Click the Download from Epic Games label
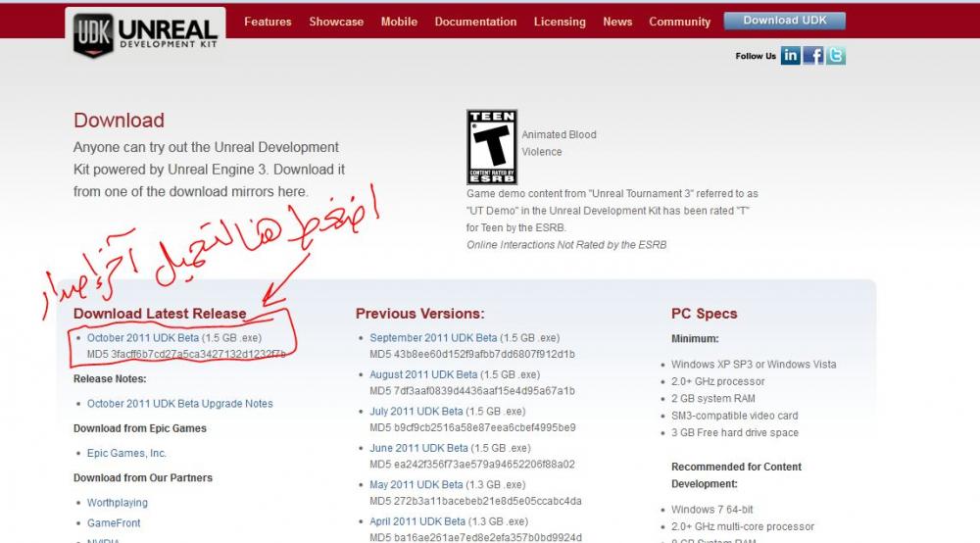 [139, 428]
